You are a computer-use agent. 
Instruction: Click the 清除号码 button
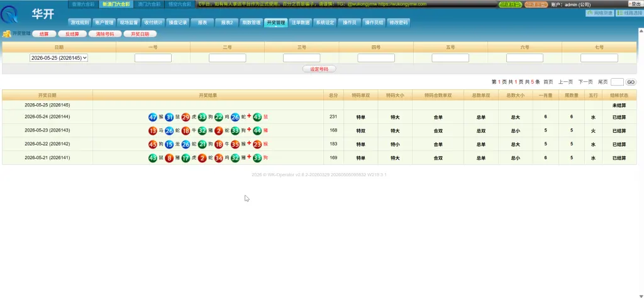105,34
